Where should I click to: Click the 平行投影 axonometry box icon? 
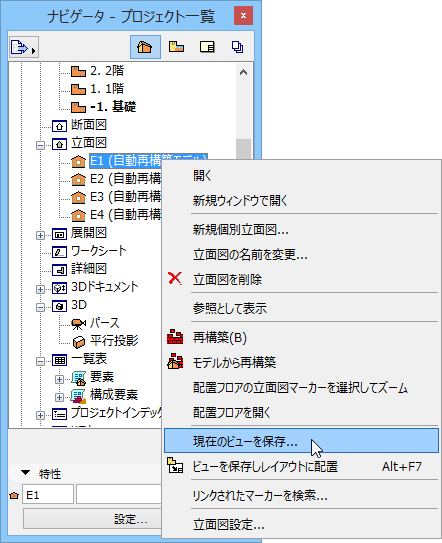(x=79, y=342)
